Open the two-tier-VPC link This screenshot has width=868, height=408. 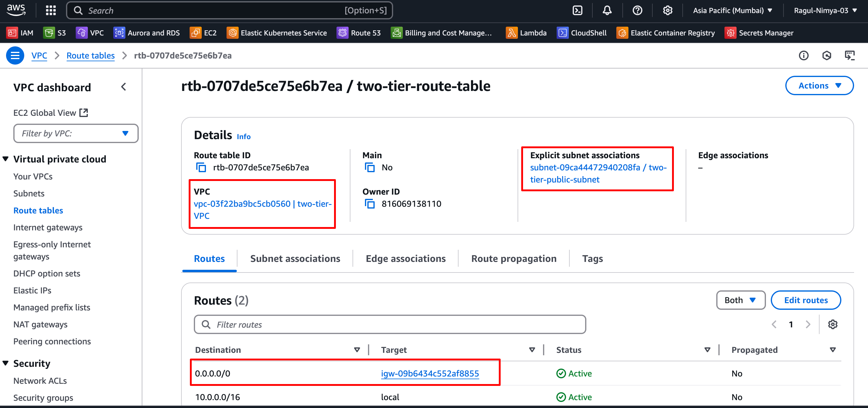(263, 209)
